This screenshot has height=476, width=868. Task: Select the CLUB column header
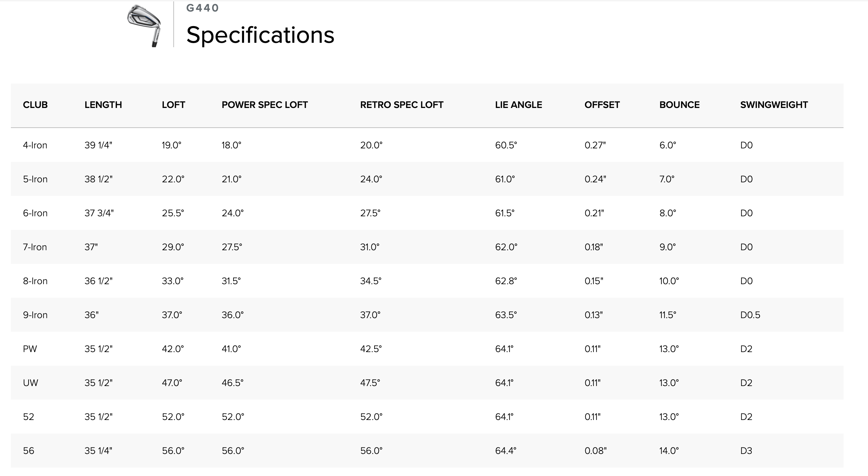tap(35, 105)
